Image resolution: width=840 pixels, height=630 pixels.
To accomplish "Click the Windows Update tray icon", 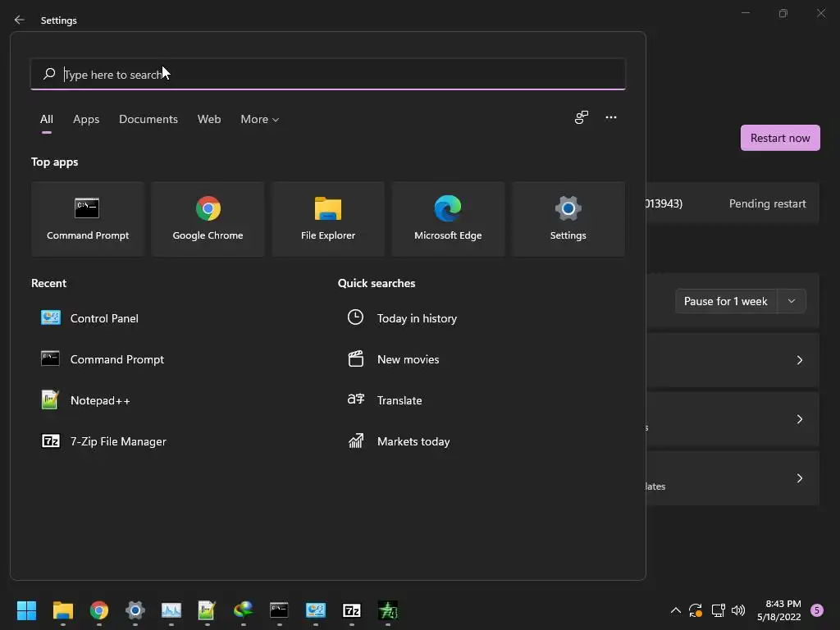I will point(696,610).
